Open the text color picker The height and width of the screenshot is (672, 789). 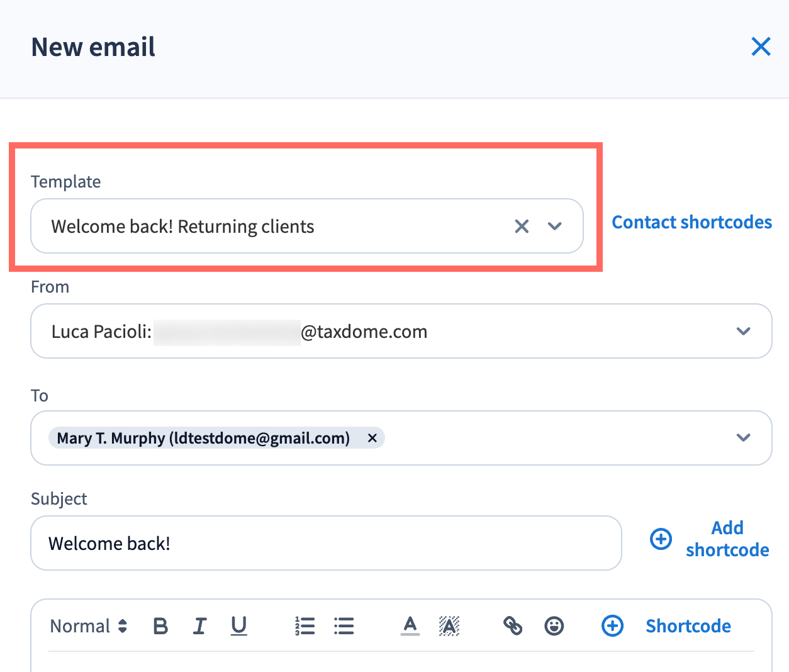click(x=410, y=626)
